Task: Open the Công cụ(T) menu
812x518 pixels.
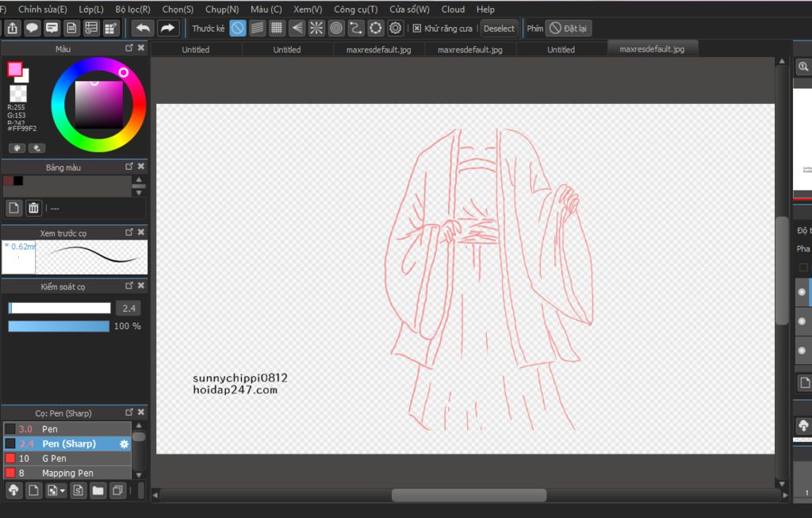Action: [x=356, y=10]
